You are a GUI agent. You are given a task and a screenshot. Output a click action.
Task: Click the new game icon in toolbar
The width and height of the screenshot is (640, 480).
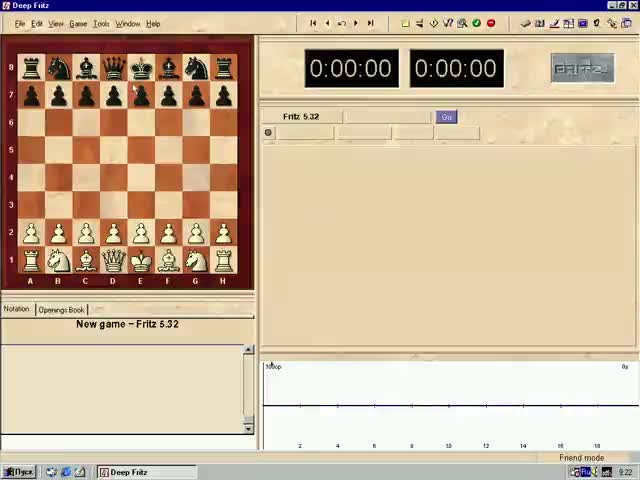tap(405, 23)
